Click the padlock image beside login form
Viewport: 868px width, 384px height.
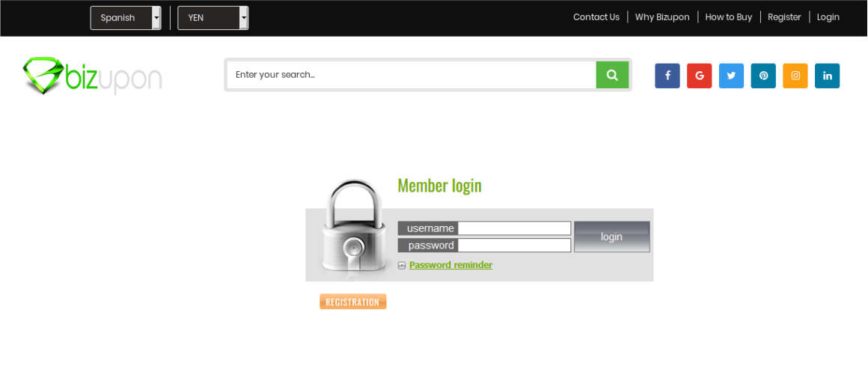(354, 228)
